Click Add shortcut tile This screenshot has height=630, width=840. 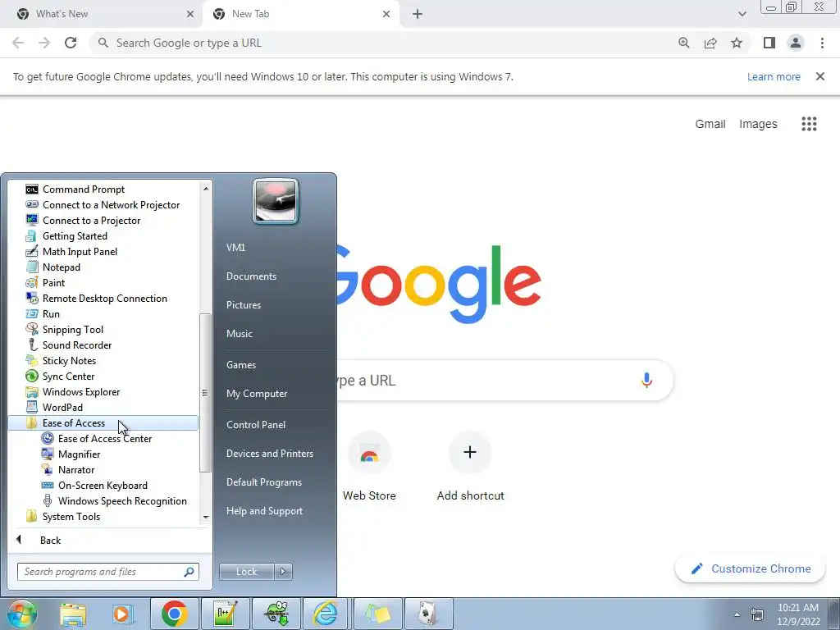(x=470, y=466)
